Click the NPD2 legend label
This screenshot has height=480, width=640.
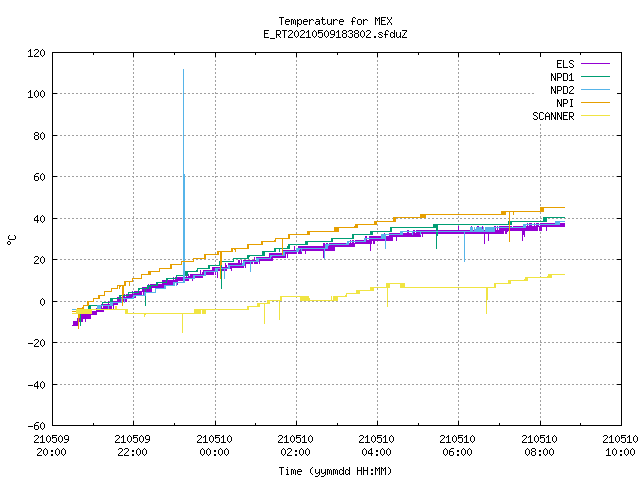(x=562, y=90)
